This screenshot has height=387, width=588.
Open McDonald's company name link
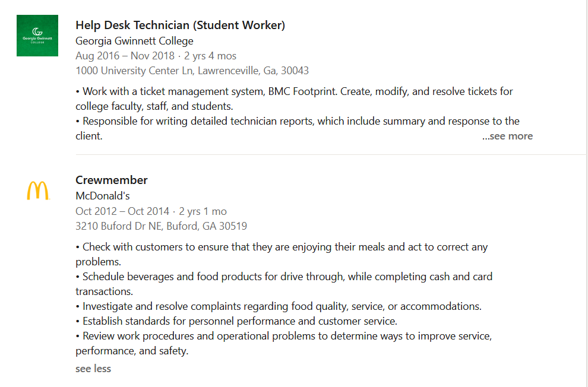point(102,196)
